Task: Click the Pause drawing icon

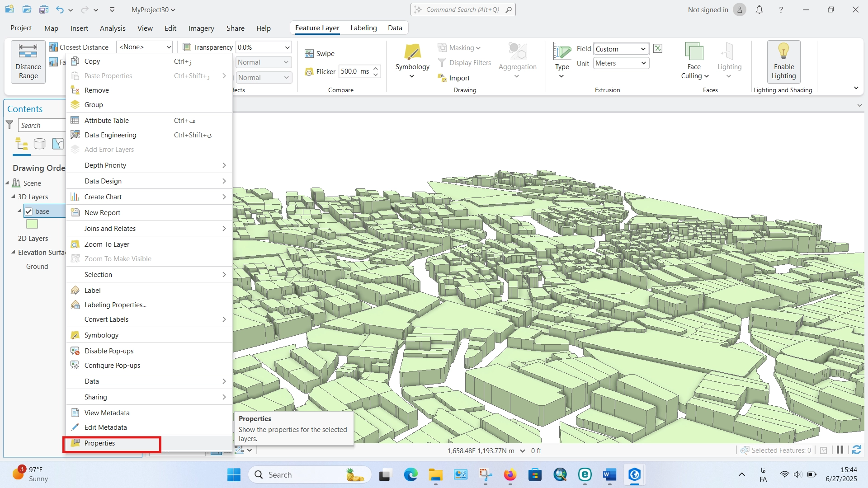Action: [840, 450]
